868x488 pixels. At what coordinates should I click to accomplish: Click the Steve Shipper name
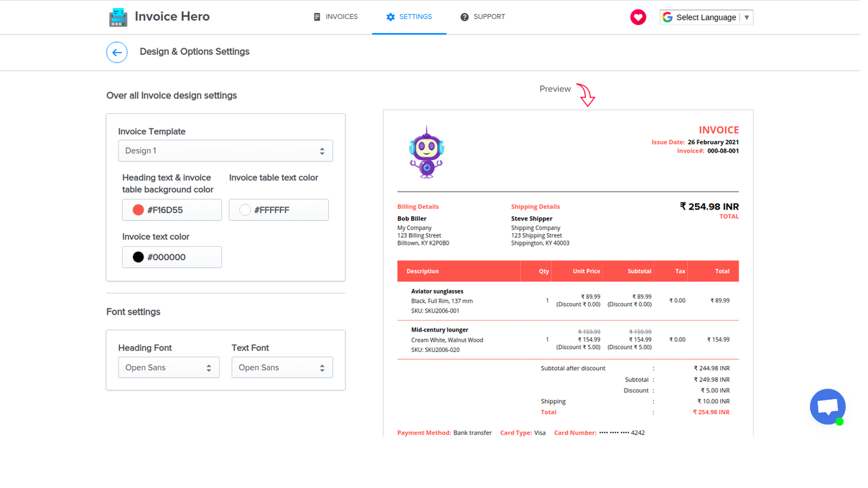532,219
